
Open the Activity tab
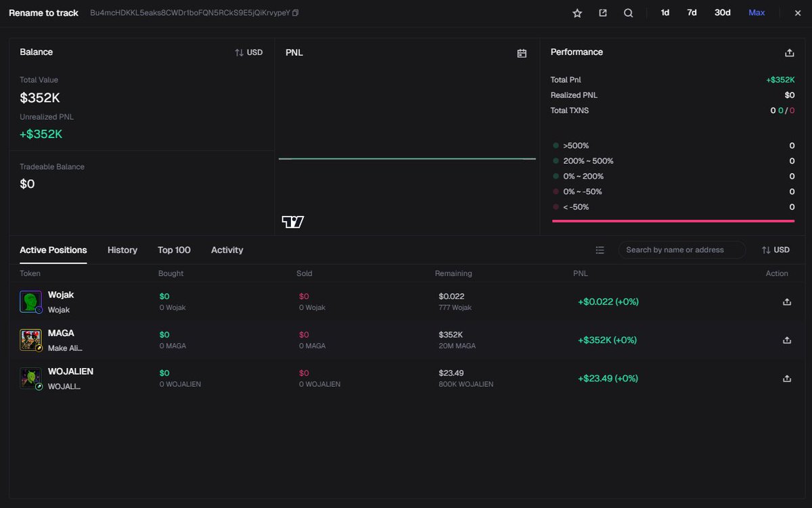coord(227,250)
